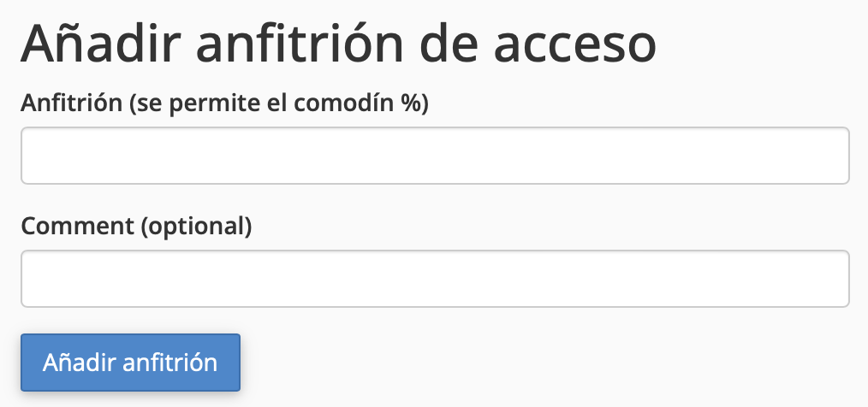Focus the Anfitrión text field
Image resolution: width=868 pixels, height=407 pixels.
pyautogui.click(x=435, y=156)
